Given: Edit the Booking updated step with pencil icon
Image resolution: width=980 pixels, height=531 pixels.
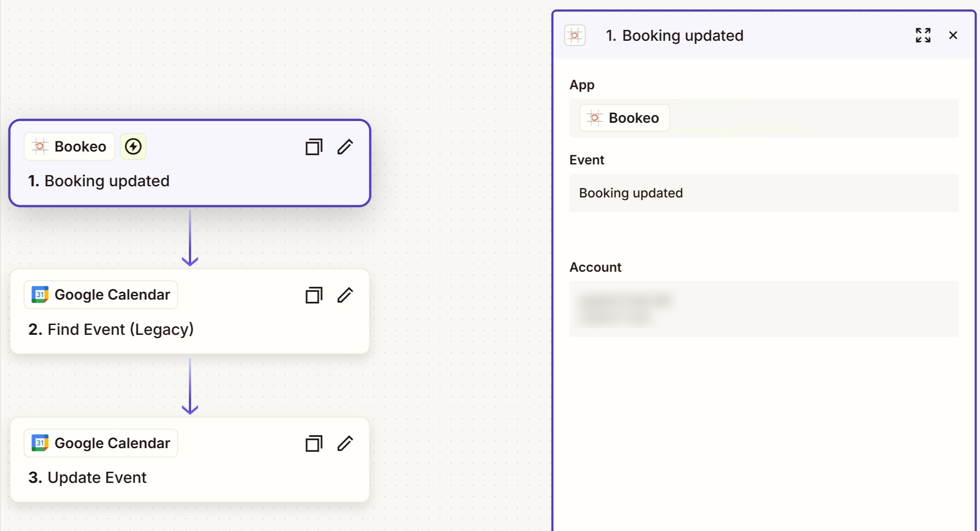Looking at the screenshot, I should (345, 147).
